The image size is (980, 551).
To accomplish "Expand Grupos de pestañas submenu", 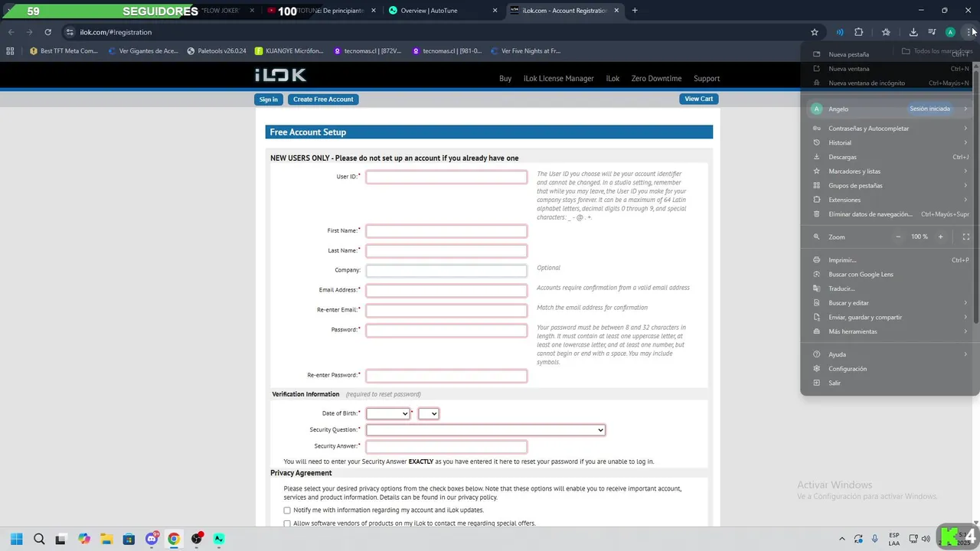I will tap(890, 185).
